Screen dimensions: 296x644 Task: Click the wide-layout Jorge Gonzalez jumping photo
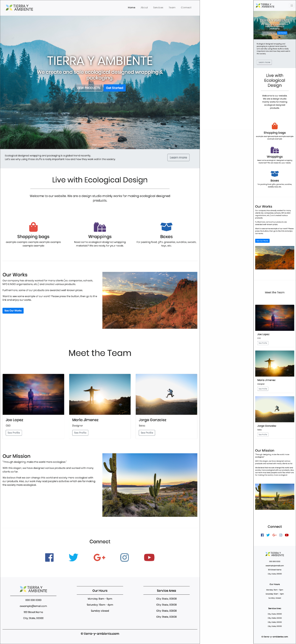point(166,394)
